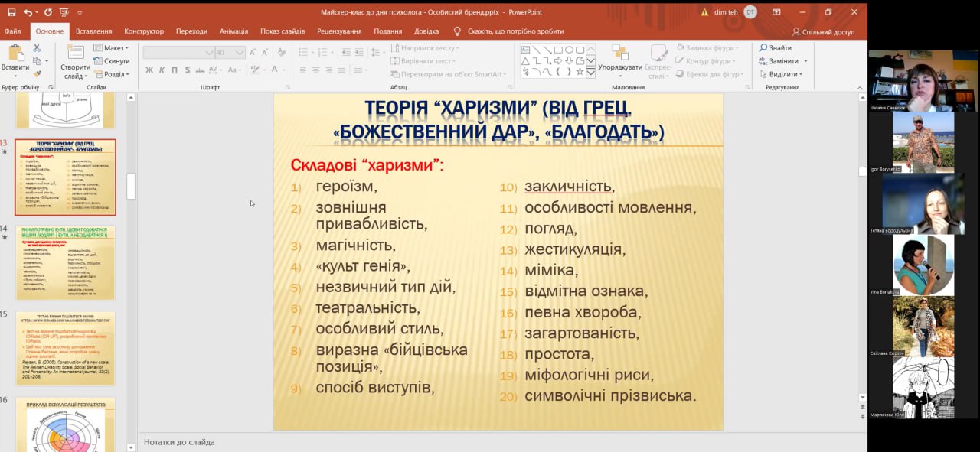
Task: Click the Save icon in quick access toolbar
Action: (11, 12)
